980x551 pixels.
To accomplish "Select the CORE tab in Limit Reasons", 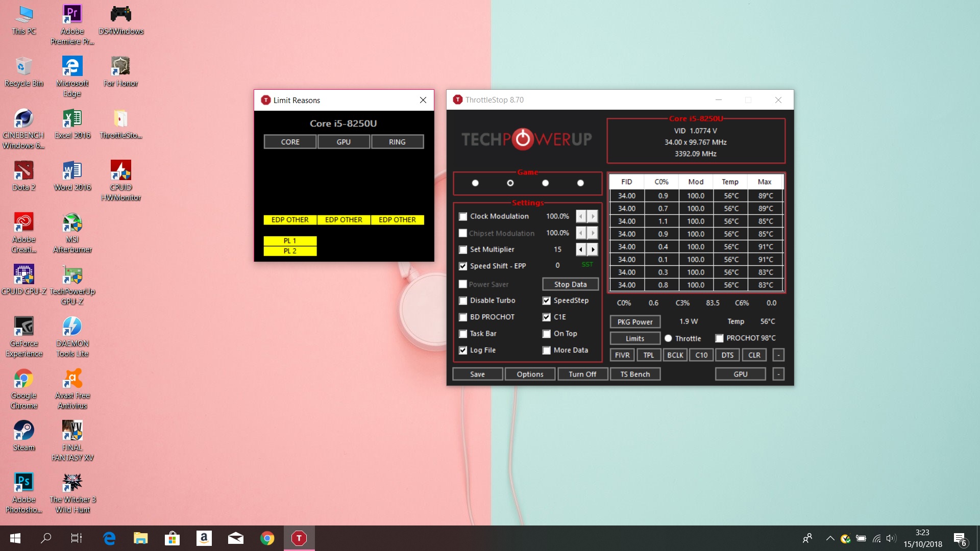I will click(x=290, y=142).
